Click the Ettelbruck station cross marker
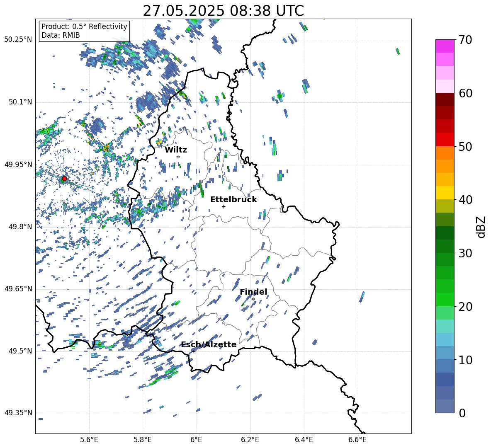Viewport: 491px width, 448px height. tap(224, 206)
